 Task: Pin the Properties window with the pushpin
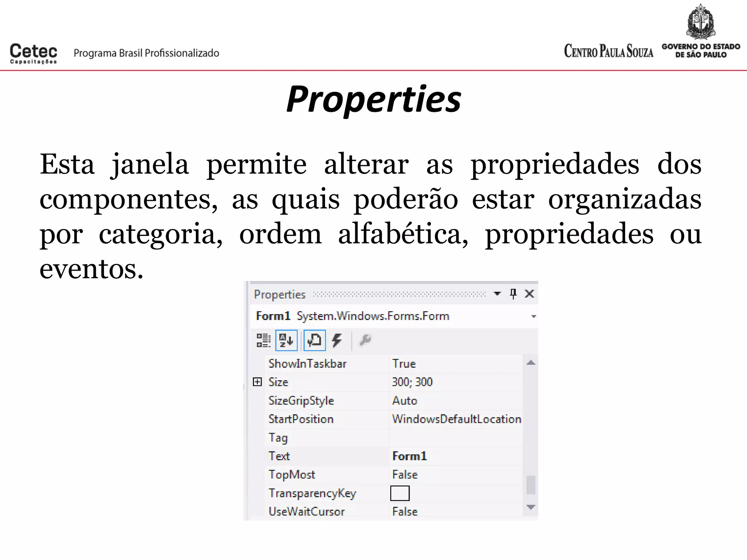click(513, 294)
